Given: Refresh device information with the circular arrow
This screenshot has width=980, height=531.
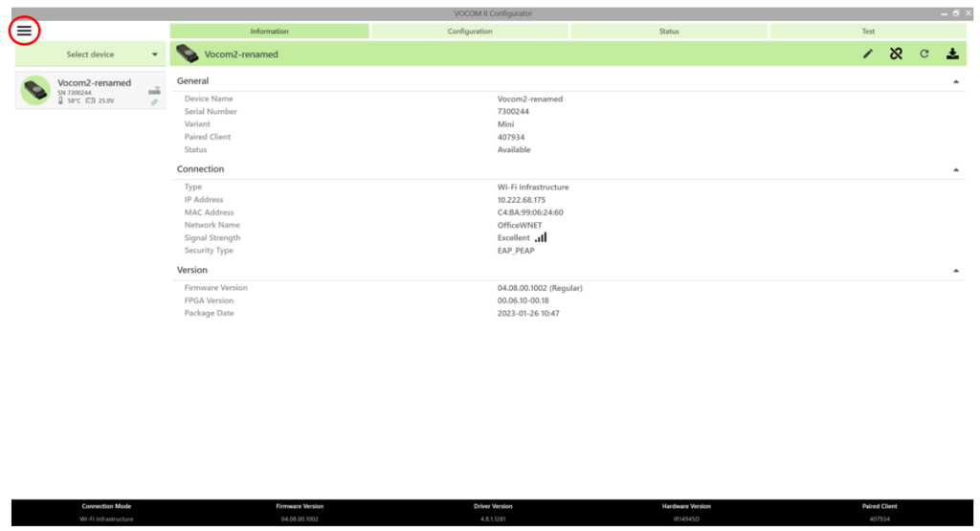Looking at the screenshot, I should pyautogui.click(x=924, y=54).
